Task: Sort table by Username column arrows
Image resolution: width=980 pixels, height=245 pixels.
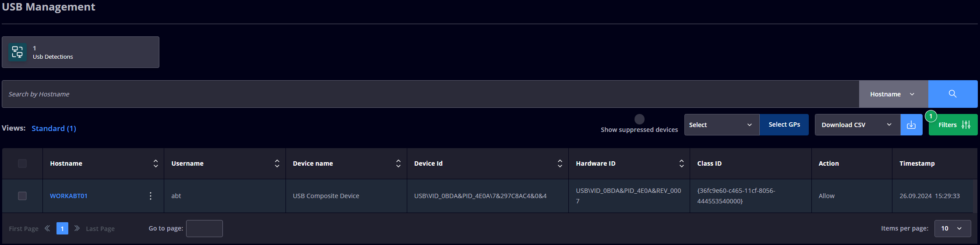Action: tap(277, 163)
